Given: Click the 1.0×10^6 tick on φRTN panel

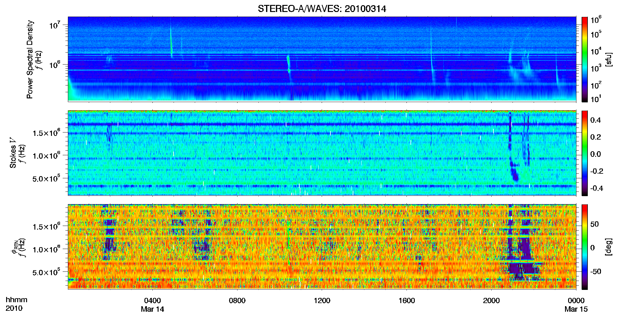Looking at the screenshot, I should (46, 249).
